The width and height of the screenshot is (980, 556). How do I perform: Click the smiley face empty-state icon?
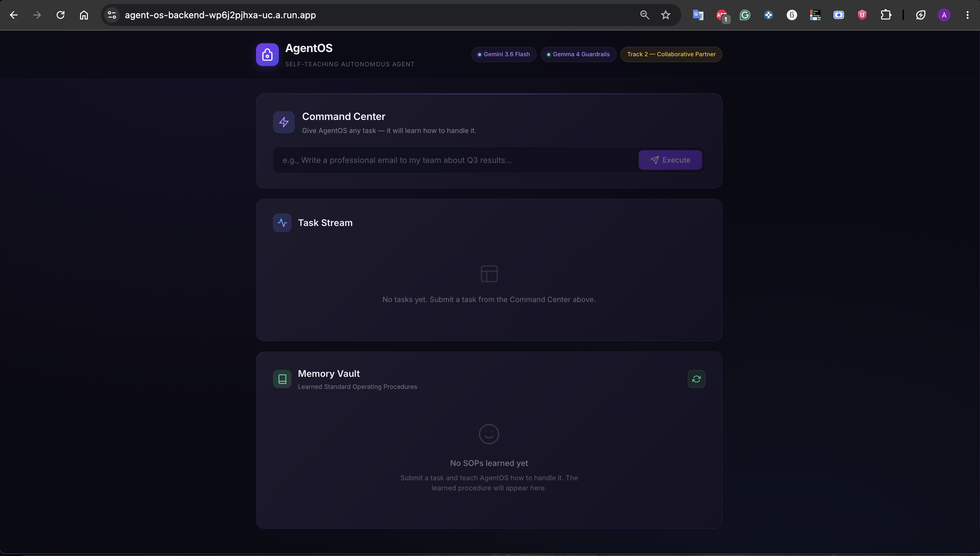(x=489, y=434)
